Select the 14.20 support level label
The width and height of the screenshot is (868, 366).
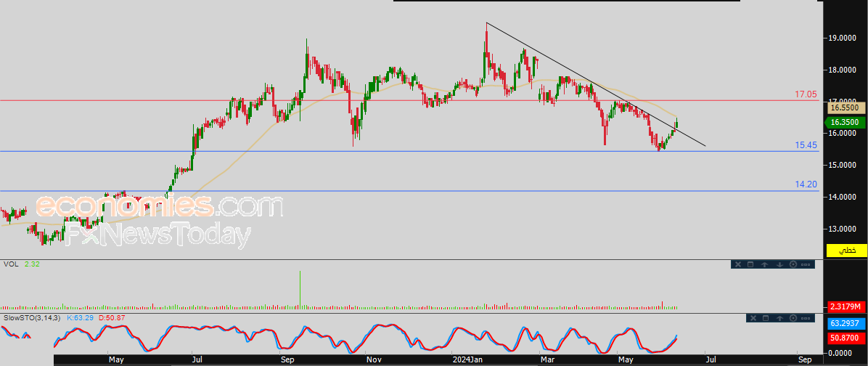tap(806, 184)
